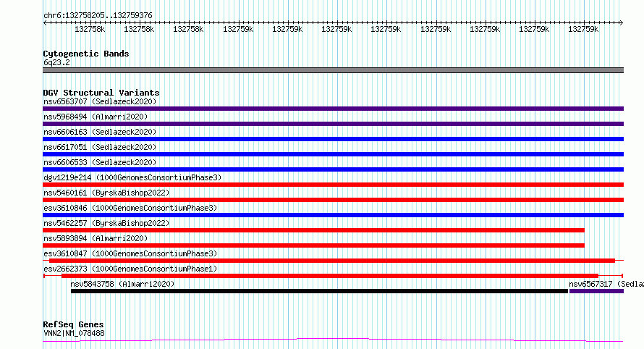Select the purple bar under nsv5968494
The height and width of the screenshot is (349, 644).
(x=333, y=124)
